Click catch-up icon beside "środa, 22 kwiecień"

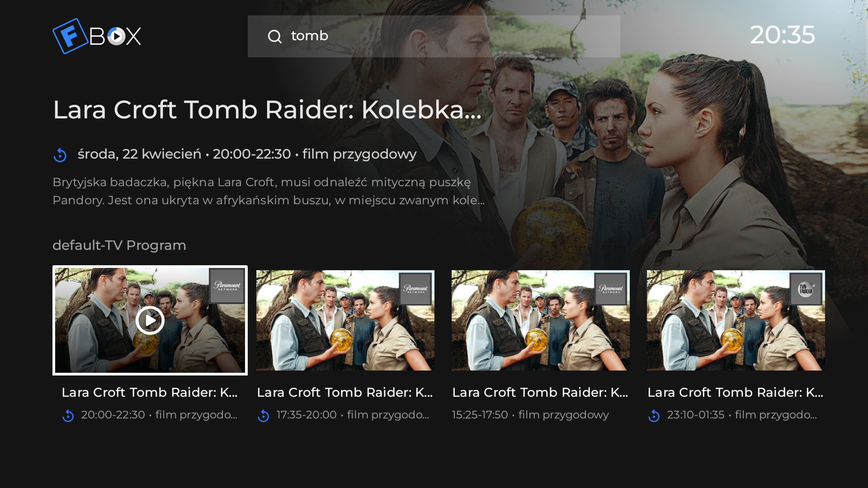[60, 155]
